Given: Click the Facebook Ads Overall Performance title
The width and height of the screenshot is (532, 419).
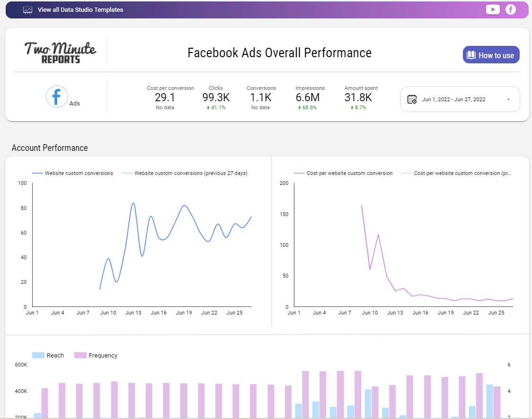Looking at the screenshot, I should pyautogui.click(x=280, y=53).
